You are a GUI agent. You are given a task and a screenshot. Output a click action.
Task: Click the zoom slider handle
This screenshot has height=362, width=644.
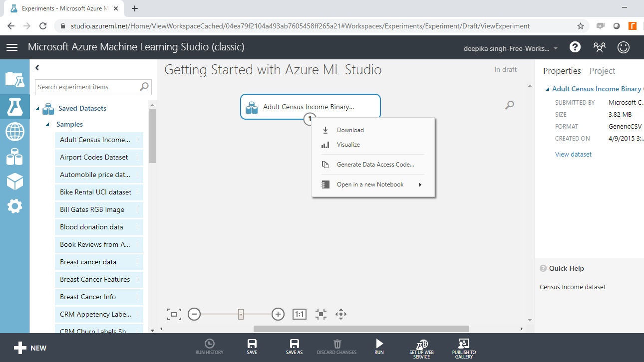click(241, 314)
